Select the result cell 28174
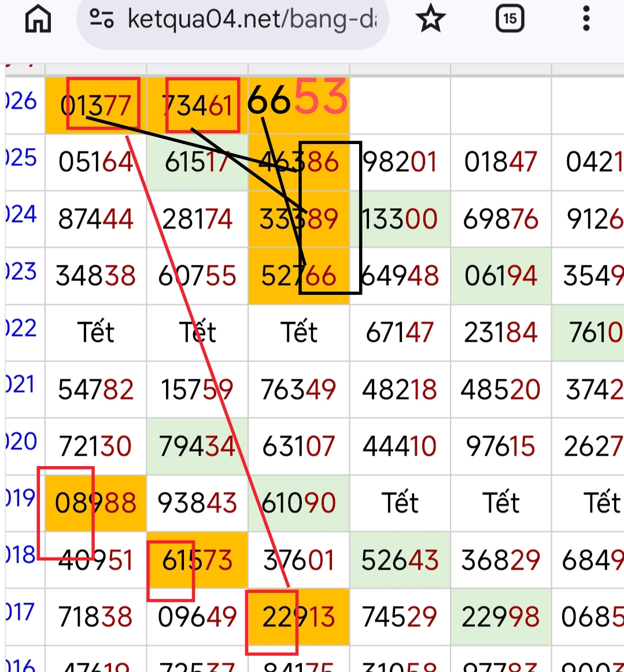 [x=197, y=219]
